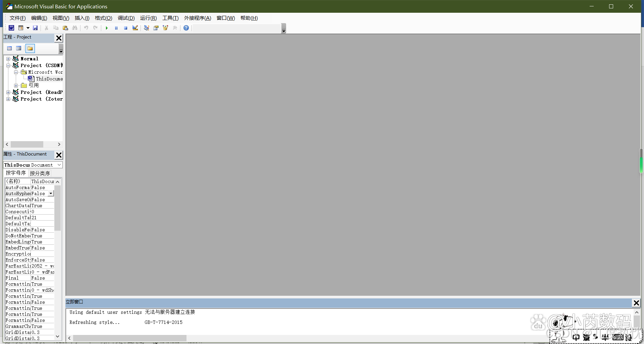
Task: Collapse the Microsoft Word objects folder
Action: click(x=16, y=72)
